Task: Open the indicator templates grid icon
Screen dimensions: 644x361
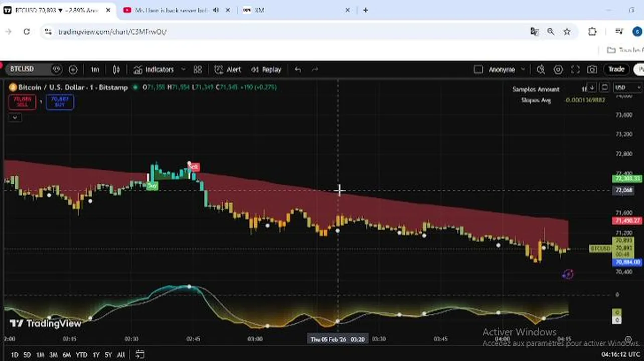Action: pos(198,69)
